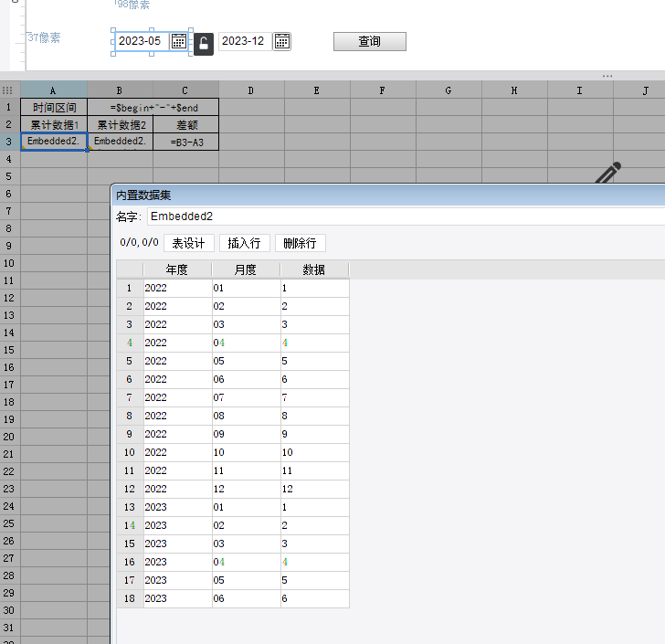Click the select-all grid corner icon
665x644 pixels.
point(7,90)
